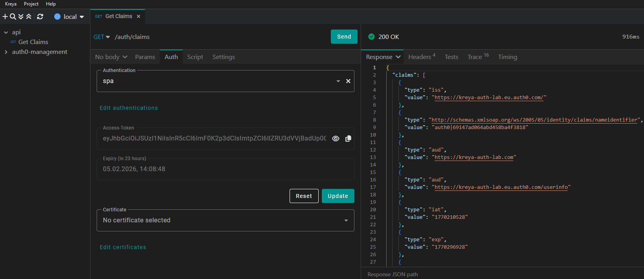The width and height of the screenshot is (644, 279).
Task: Copy the access token to clipboard
Action: click(x=348, y=139)
